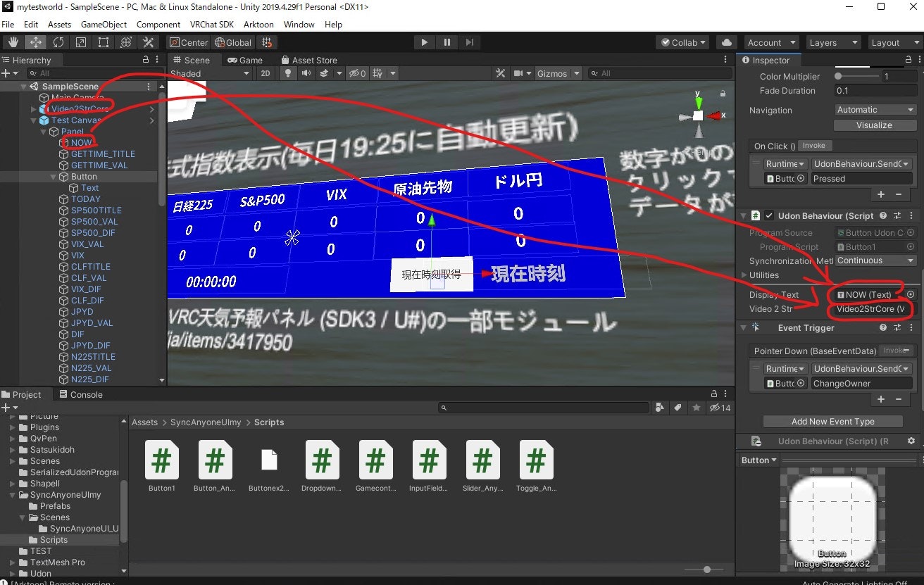Open the GameObject menu
The image size is (924, 585).
coord(104,24)
